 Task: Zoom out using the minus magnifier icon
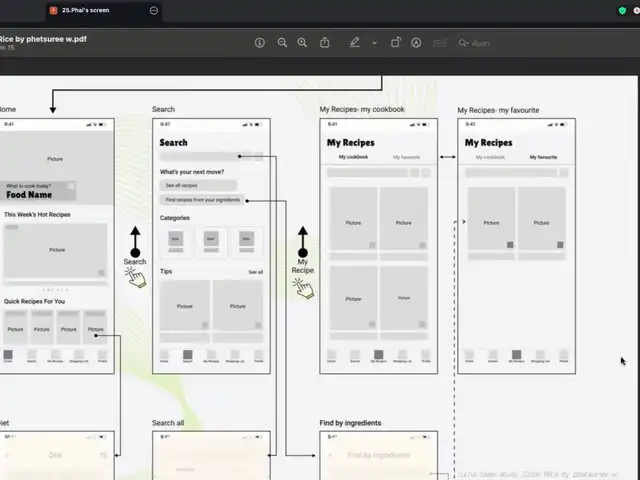click(x=282, y=43)
